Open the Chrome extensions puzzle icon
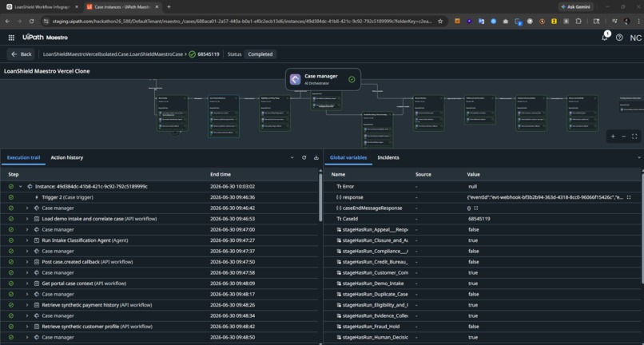The width and height of the screenshot is (644, 345). [x=578, y=21]
